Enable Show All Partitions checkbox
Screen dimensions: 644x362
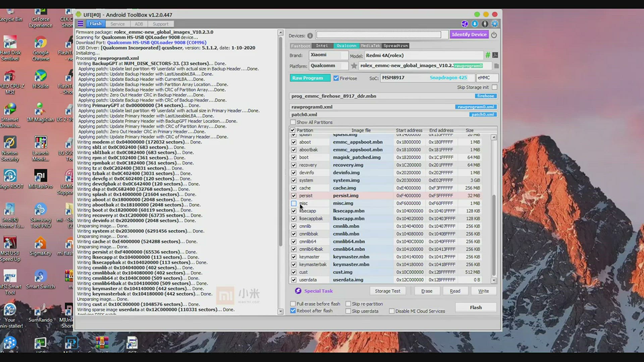[x=293, y=122]
